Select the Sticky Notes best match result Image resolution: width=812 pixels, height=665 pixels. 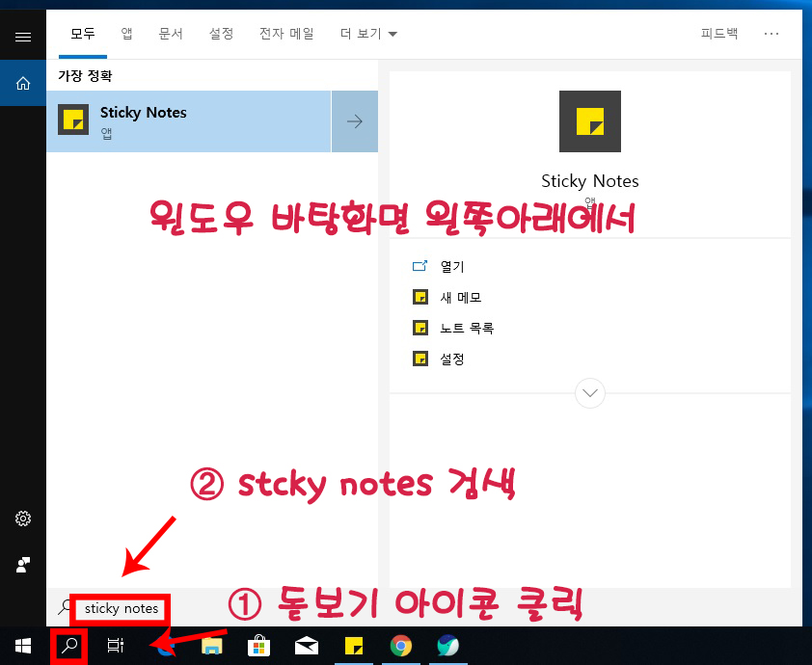point(188,121)
